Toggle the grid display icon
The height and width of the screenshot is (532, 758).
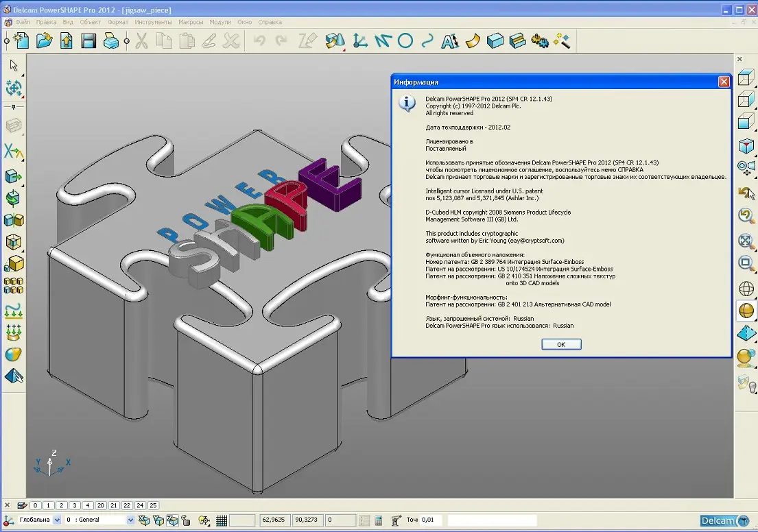click(x=222, y=520)
